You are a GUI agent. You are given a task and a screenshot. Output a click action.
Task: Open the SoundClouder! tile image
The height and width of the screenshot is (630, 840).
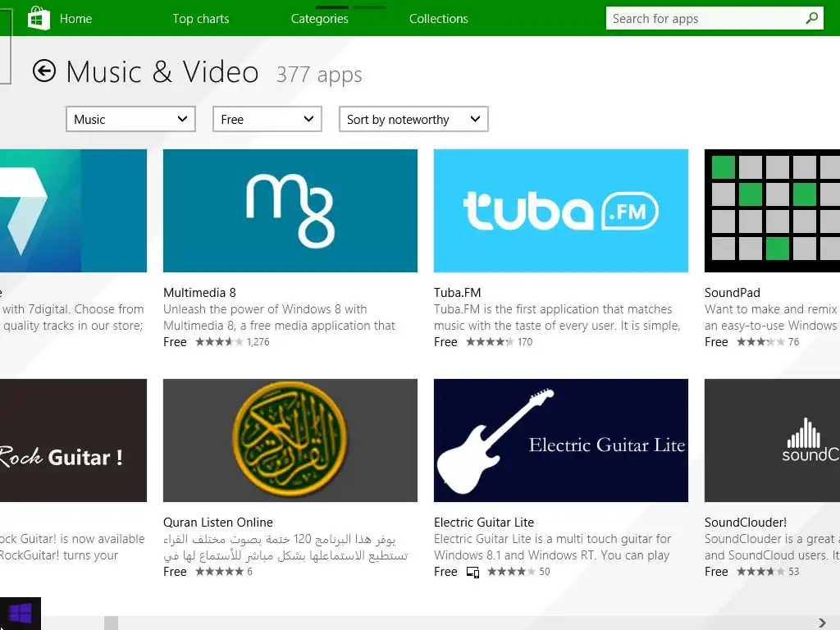click(x=772, y=441)
